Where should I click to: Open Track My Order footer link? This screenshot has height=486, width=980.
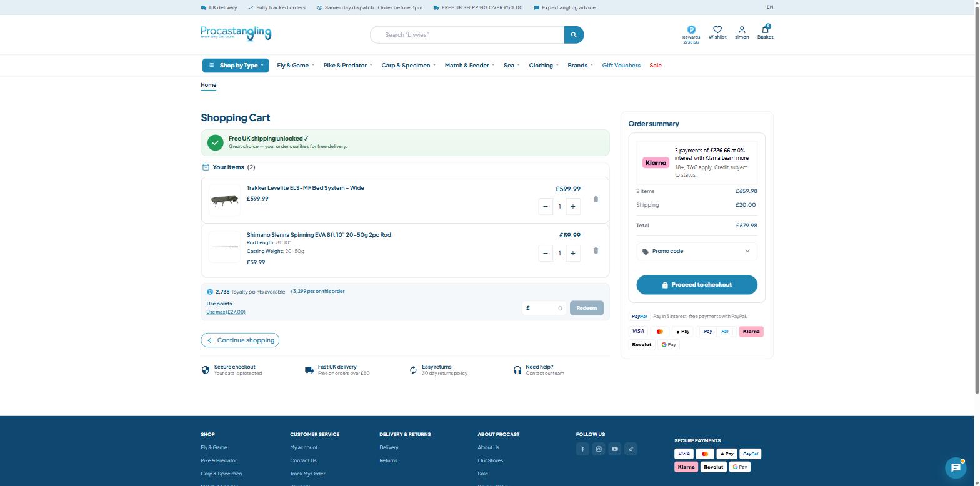(x=307, y=474)
